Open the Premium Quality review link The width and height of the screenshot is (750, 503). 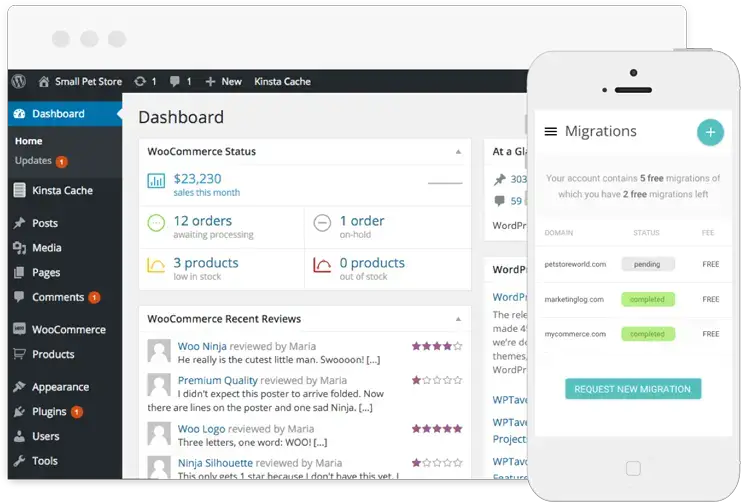[x=218, y=381]
